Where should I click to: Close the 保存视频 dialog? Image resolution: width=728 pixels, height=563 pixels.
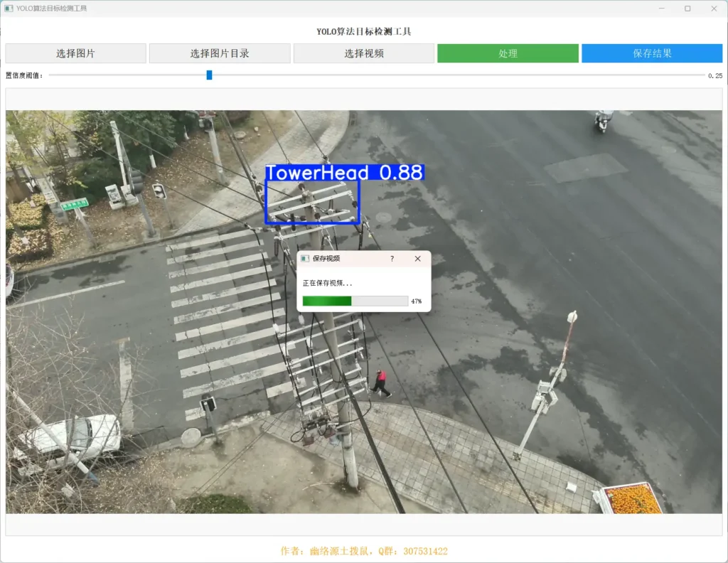418,259
